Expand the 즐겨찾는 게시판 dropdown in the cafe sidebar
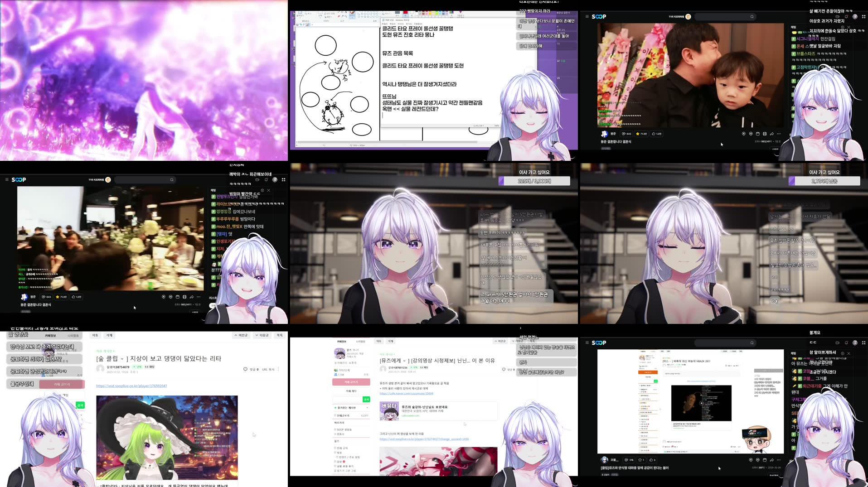 click(x=367, y=407)
